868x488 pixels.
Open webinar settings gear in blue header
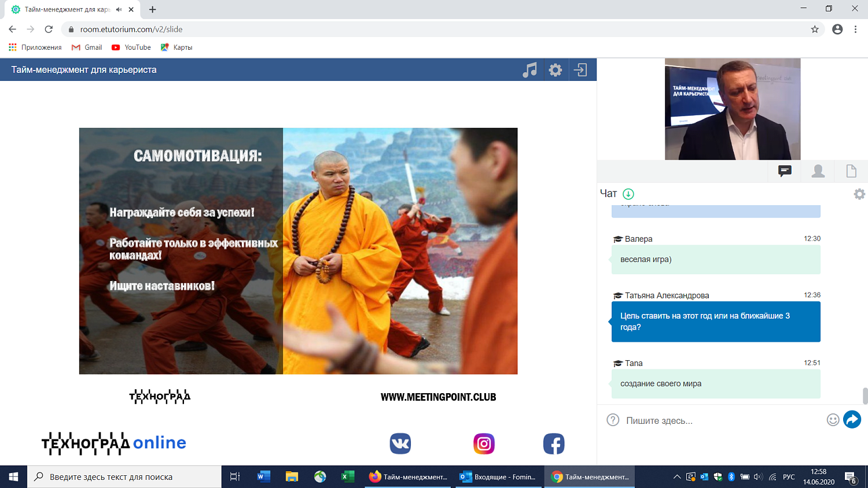[556, 70]
